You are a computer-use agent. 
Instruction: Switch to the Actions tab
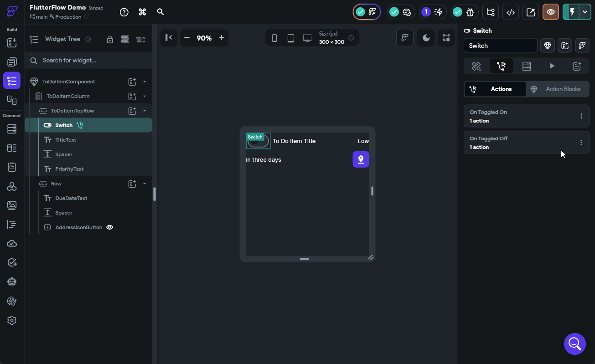tap(495, 89)
